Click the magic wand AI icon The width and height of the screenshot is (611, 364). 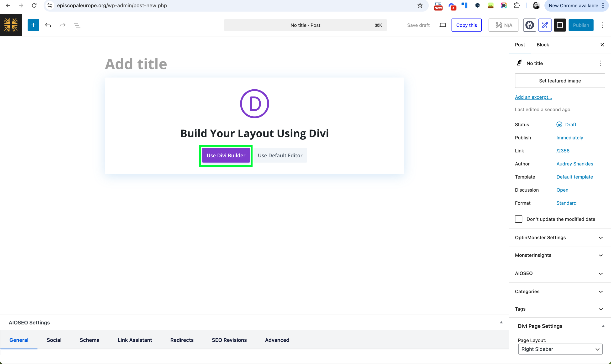(x=545, y=25)
